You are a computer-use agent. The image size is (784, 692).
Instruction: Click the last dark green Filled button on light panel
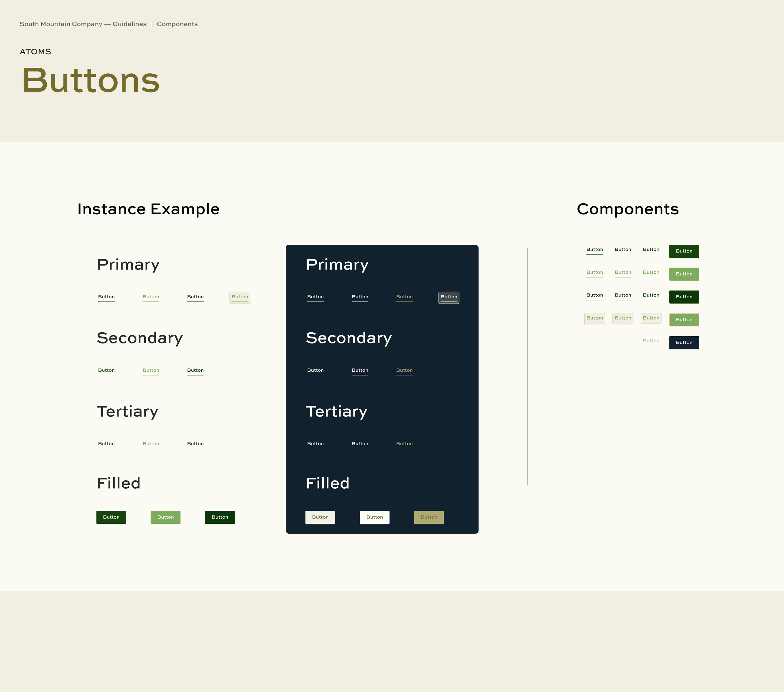pyautogui.click(x=220, y=517)
